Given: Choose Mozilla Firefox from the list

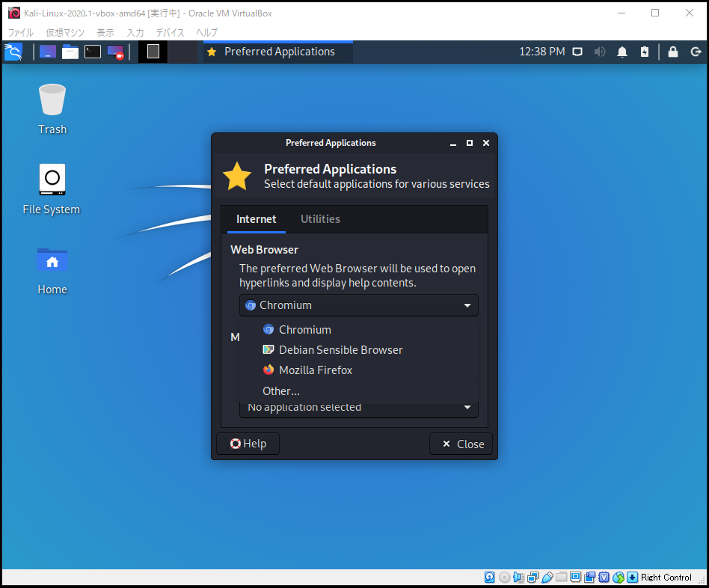Looking at the screenshot, I should point(358,370).
